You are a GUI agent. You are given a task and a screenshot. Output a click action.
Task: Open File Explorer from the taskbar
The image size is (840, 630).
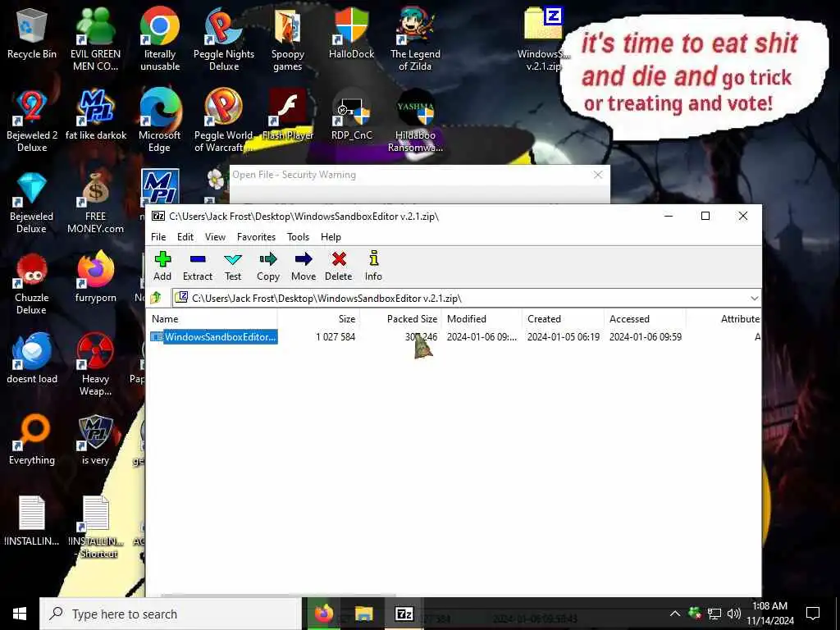click(x=363, y=614)
